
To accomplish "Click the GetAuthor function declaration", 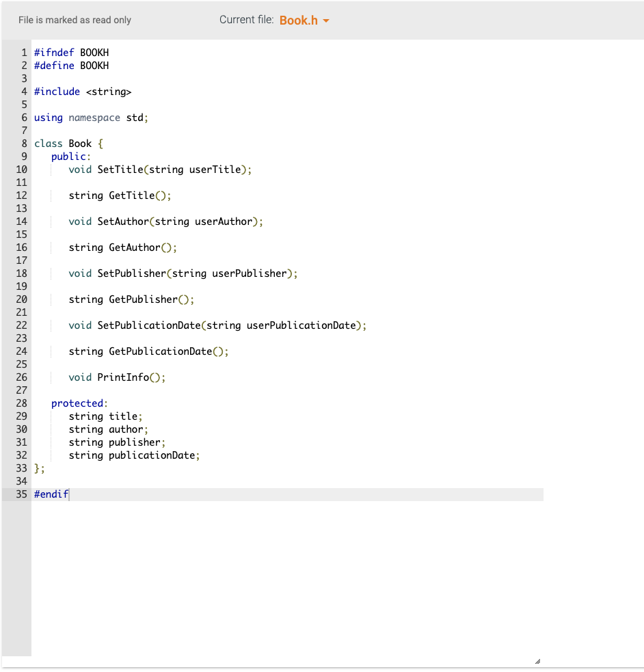I will click(123, 247).
